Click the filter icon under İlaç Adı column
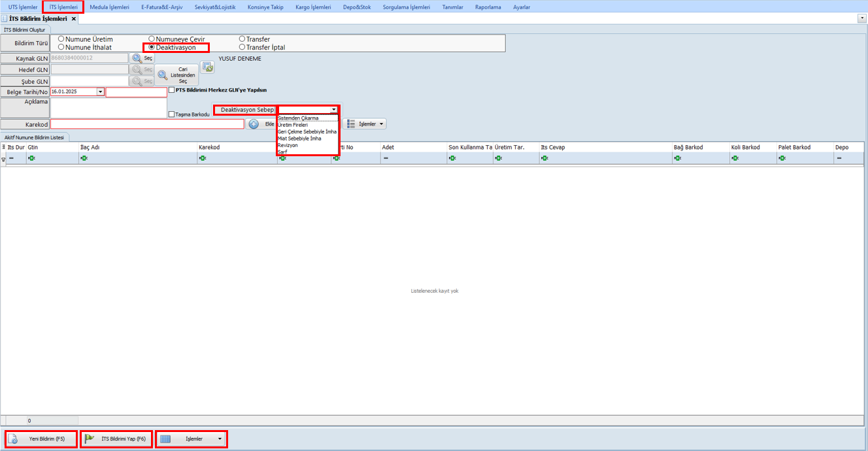The image size is (868, 451). click(x=83, y=158)
